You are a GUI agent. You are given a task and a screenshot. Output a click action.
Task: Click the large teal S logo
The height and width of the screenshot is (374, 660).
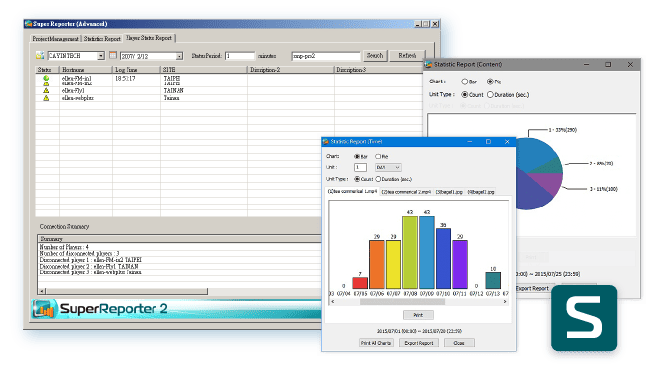pos(584,318)
